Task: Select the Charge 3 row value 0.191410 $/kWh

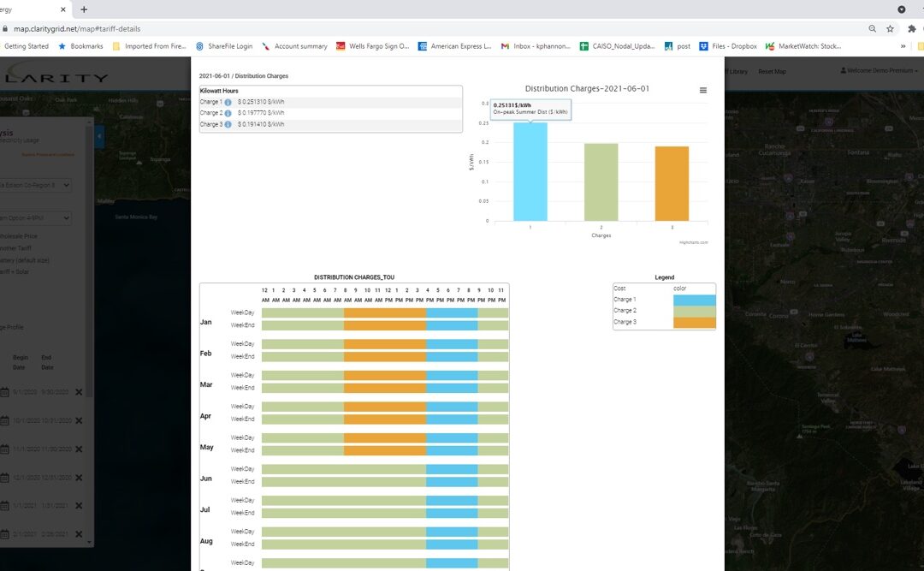Action: coord(261,124)
